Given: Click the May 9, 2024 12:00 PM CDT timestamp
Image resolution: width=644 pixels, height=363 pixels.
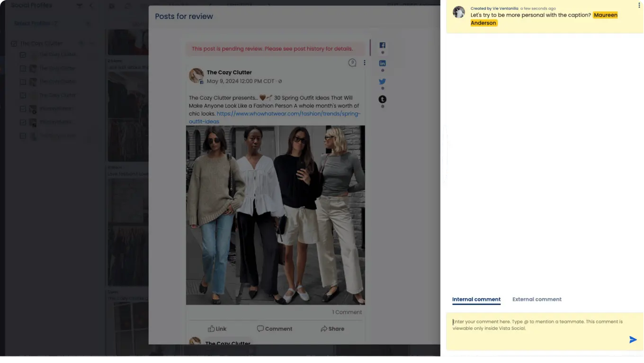Looking at the screenshot, I should tap(241, 81).
